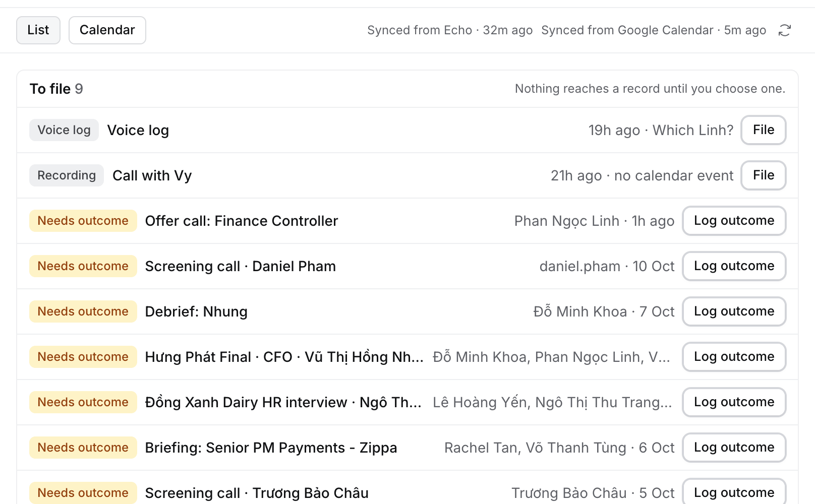Click attendees list on Hưng Phát Final row
This screenshot has width=815, height=504.
coord(552,357)
